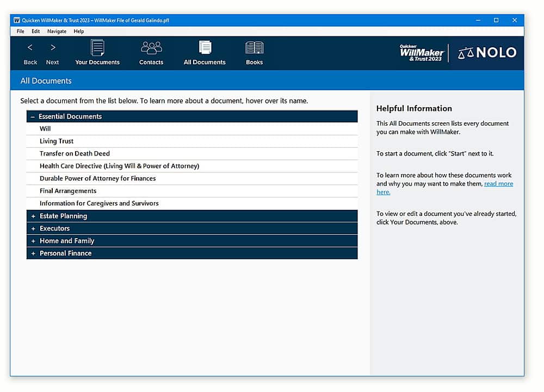
Task: Click the Quicken WillMaker & Trust logo
Action: click(x=422, y=53)
